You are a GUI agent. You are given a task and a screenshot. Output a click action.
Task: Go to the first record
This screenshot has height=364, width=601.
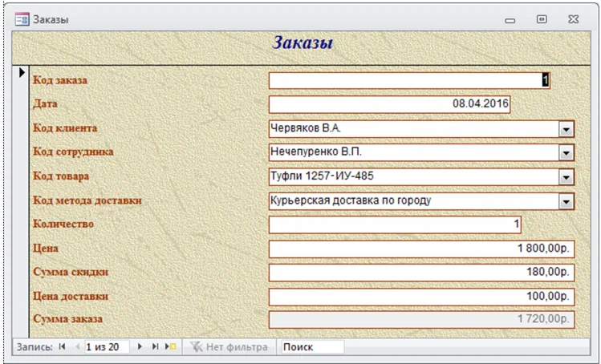pos(62,347)
